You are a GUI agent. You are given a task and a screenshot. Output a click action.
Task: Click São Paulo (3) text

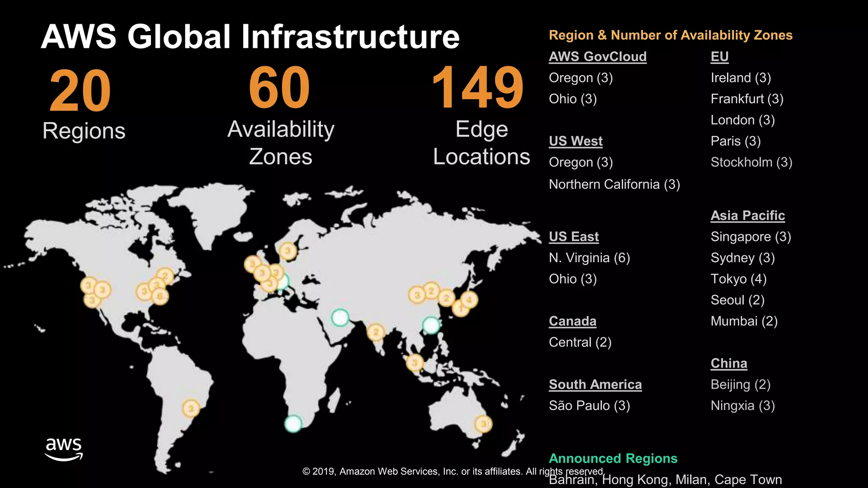[589, 406]
